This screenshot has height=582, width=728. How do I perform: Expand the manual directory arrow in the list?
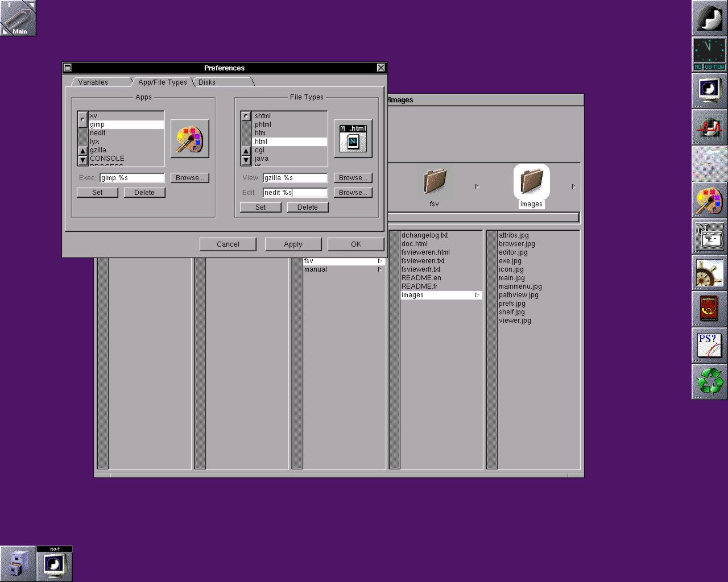point(380,269)
